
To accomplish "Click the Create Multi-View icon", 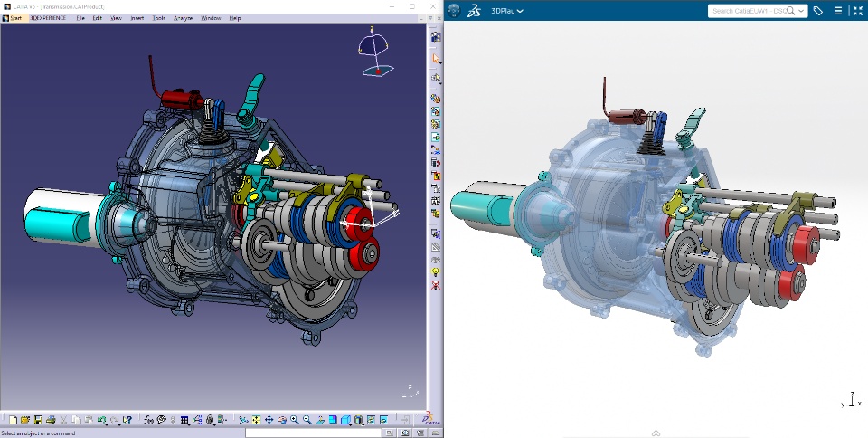I will coord(333,420).
